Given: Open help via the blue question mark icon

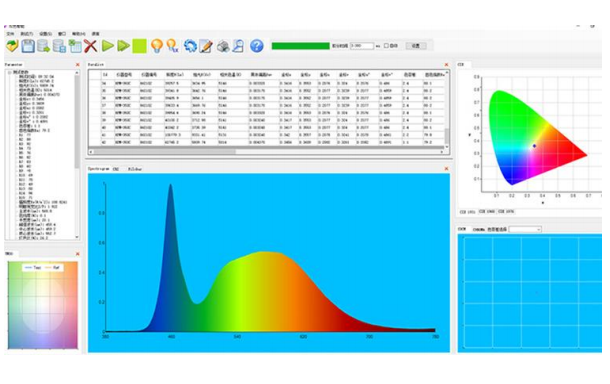Looking at the screenshot, I should [x=257, y=46].
